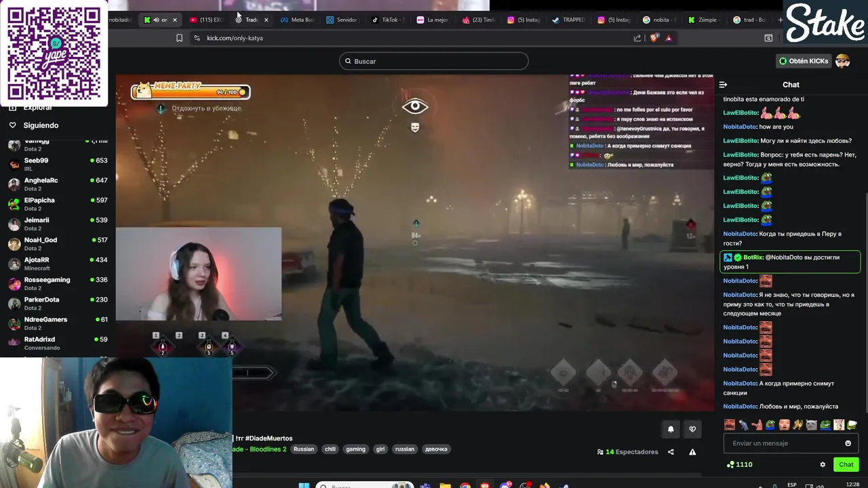868x488 pixels.
Task: Open the Bloodlines 2 category link
Action: 260,449
